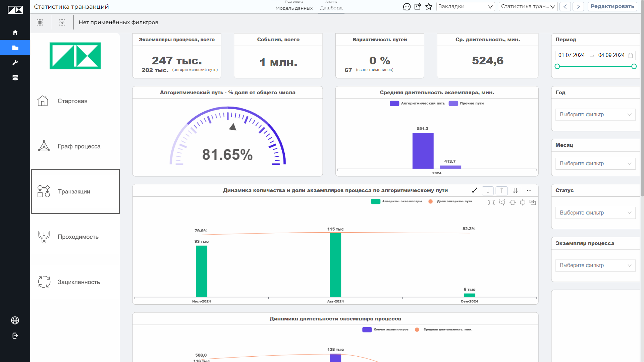The image size is (644, 362).
Task: Click the globe language icon
Action: click(x=15, y=320)
